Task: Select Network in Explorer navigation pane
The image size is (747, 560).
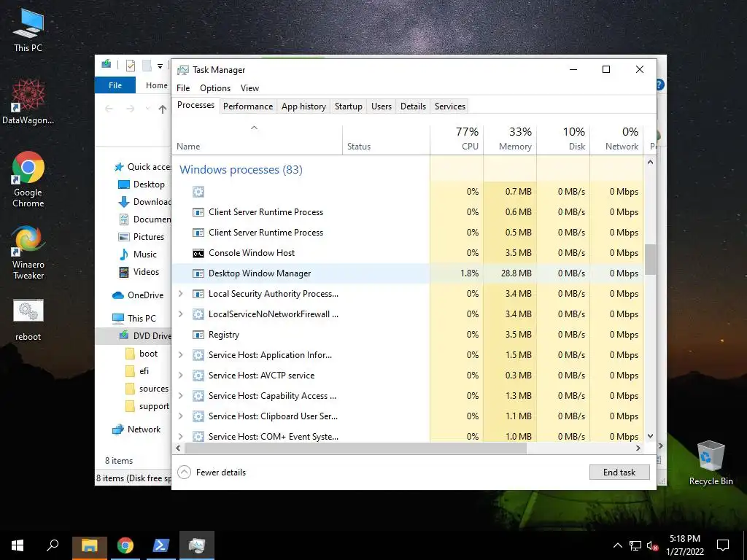Action: (136, 429)
